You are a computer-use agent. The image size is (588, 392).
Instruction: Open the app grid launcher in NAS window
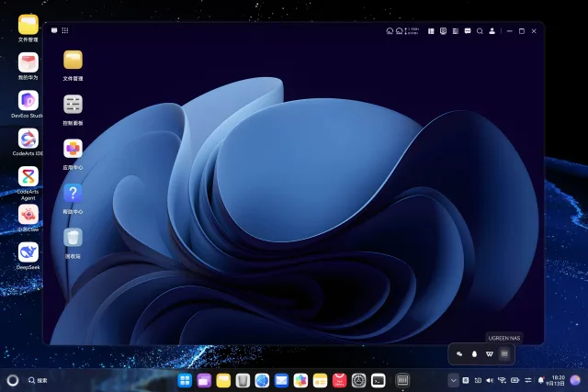coord(65,30)
